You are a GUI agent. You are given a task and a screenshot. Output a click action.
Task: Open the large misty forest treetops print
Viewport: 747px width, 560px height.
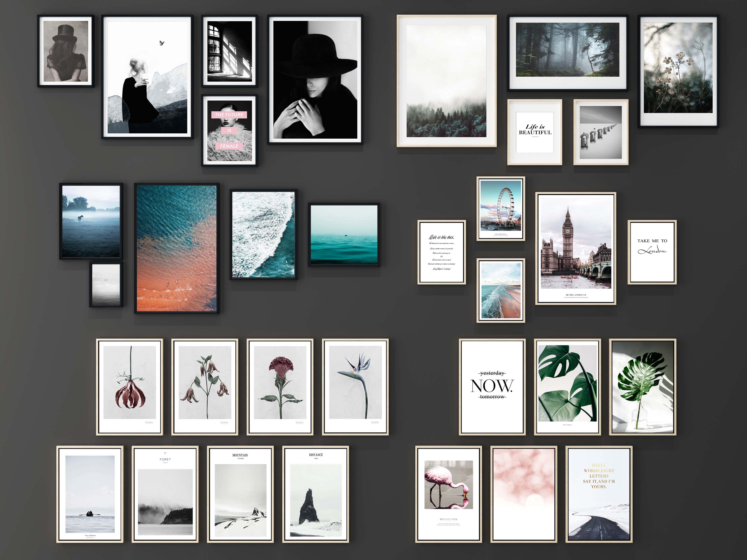coord(446,81)
